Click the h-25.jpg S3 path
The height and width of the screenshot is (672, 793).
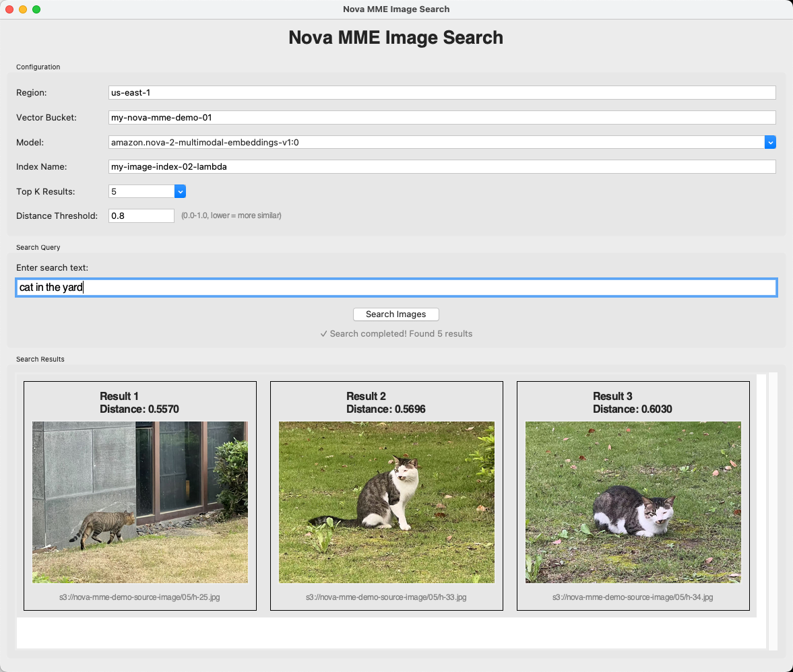140,597
